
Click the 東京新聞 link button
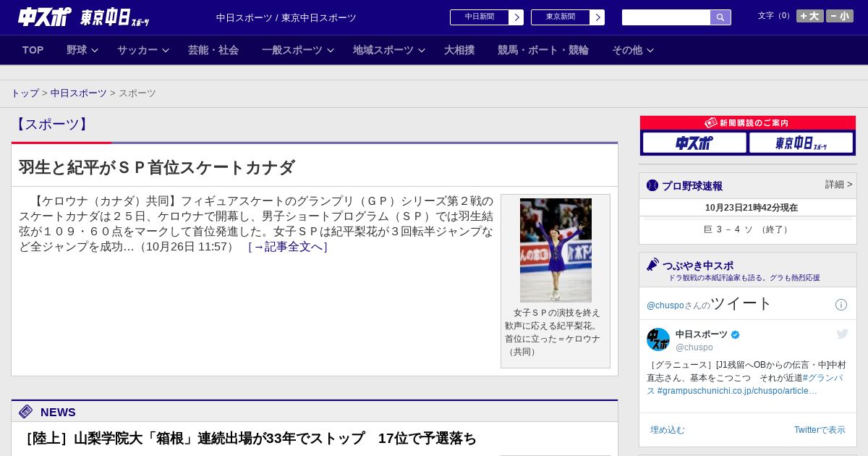pyautogui.click(x=561, y=17)
